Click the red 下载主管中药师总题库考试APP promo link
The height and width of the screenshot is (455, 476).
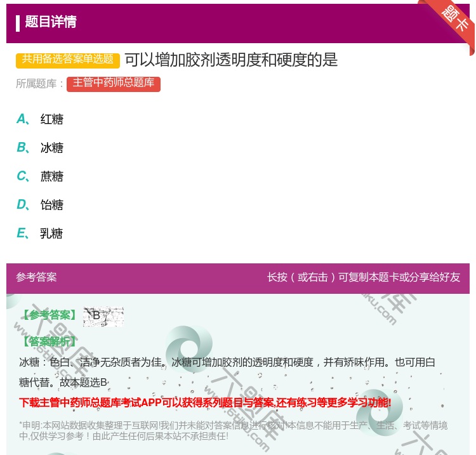pyautogui.click(x=205, y=402)
